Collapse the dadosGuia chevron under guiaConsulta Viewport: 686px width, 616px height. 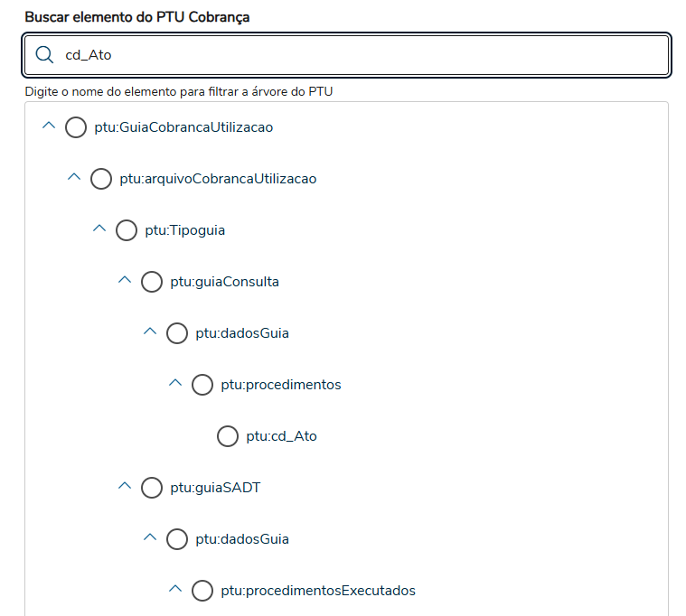coord(150,332)
